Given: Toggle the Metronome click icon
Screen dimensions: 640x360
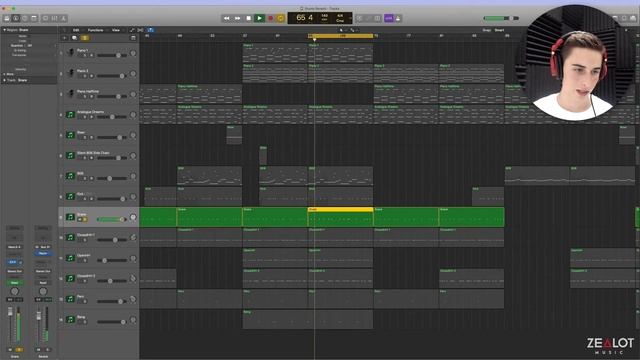Looking at the screenshot, I should click(x=398, y=18).
